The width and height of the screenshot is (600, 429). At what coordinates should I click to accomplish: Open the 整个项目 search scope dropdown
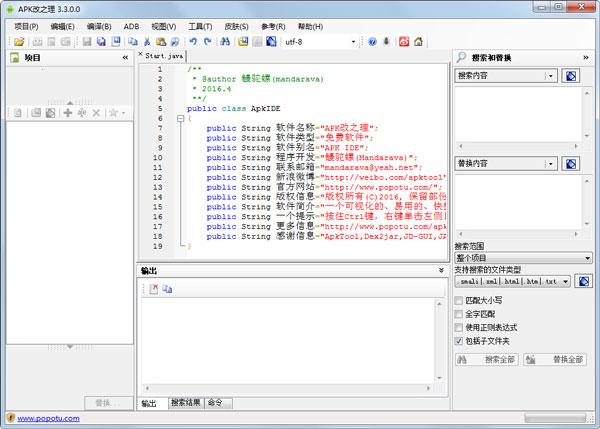click(587, 258)
